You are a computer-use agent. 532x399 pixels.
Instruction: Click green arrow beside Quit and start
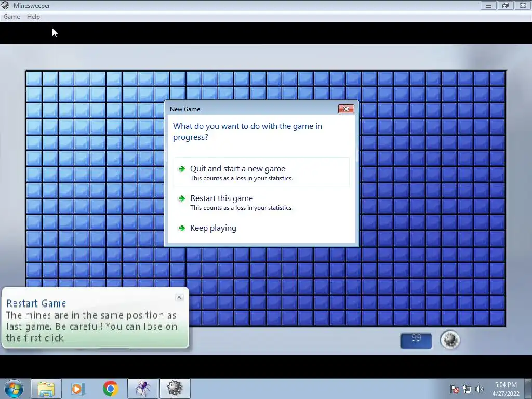pos(182,169)
